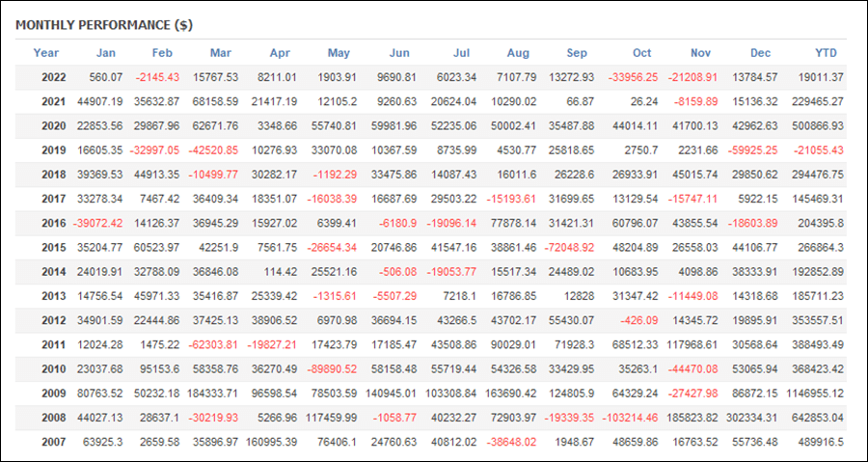Select the 2007 April value 160995.39

tap(272, 442)
